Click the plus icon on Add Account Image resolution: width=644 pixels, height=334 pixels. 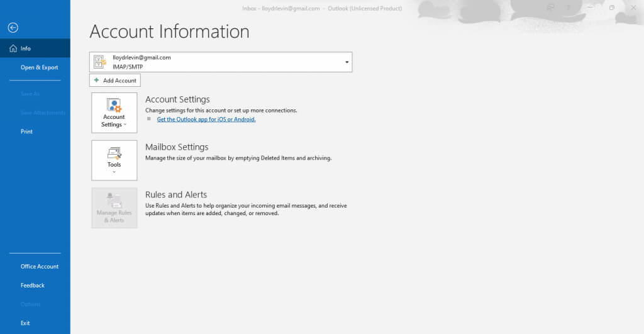click(x=96, y=80)
